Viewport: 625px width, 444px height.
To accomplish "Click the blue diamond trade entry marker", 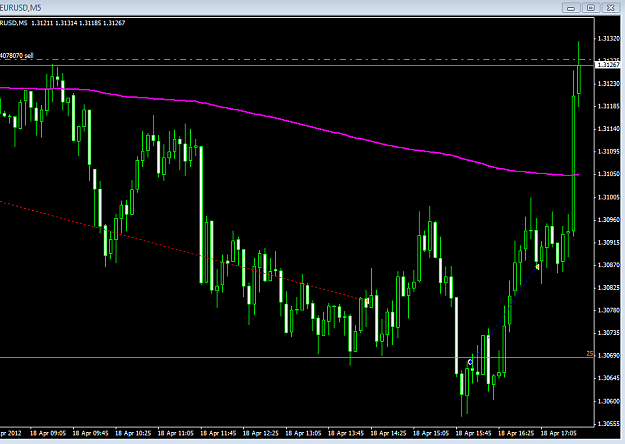I will (x=470, y=362).
